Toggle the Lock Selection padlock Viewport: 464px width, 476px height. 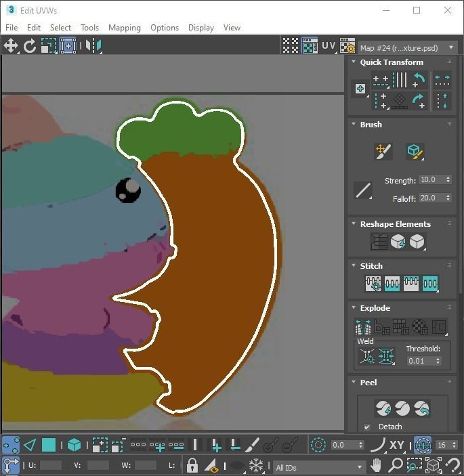tap(192, 464)
